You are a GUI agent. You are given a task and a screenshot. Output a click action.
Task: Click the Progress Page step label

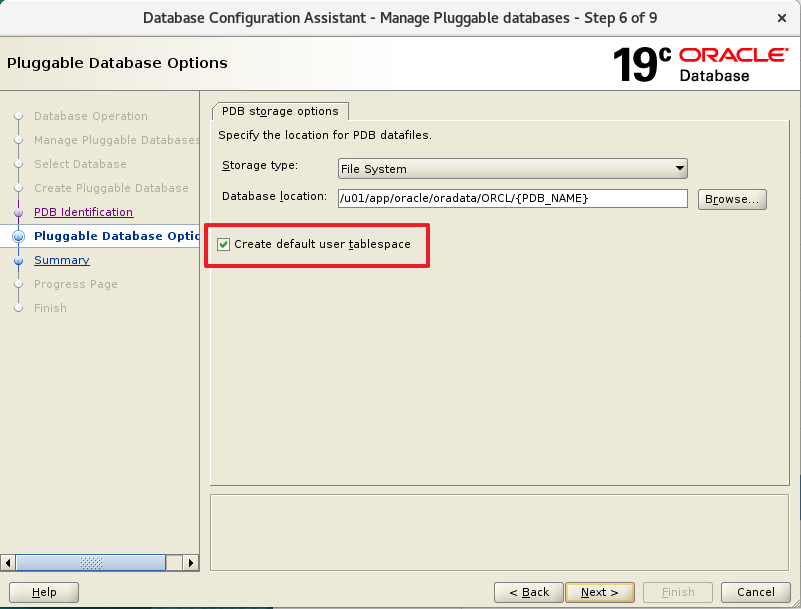click(x=76, y=284)
